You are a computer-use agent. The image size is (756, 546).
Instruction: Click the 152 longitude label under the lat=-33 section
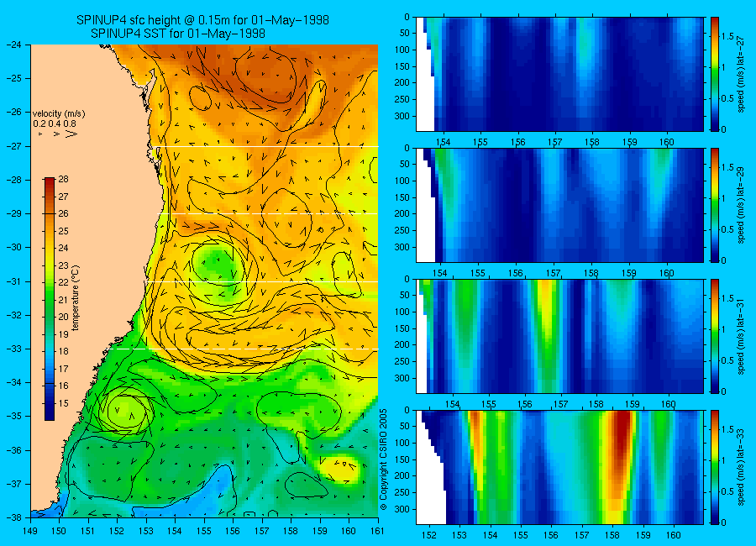428,535
